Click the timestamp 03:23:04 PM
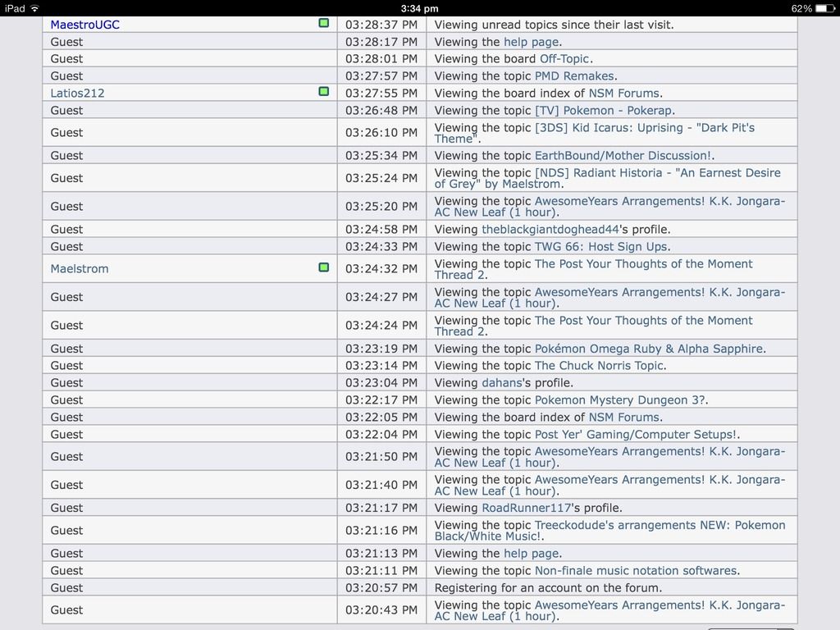This screenshot has width=840, height=630. pos(381,383)
